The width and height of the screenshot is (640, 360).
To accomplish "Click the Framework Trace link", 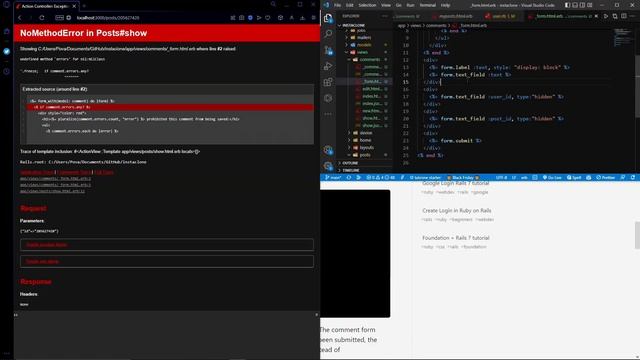I will (x=74, y=172).
